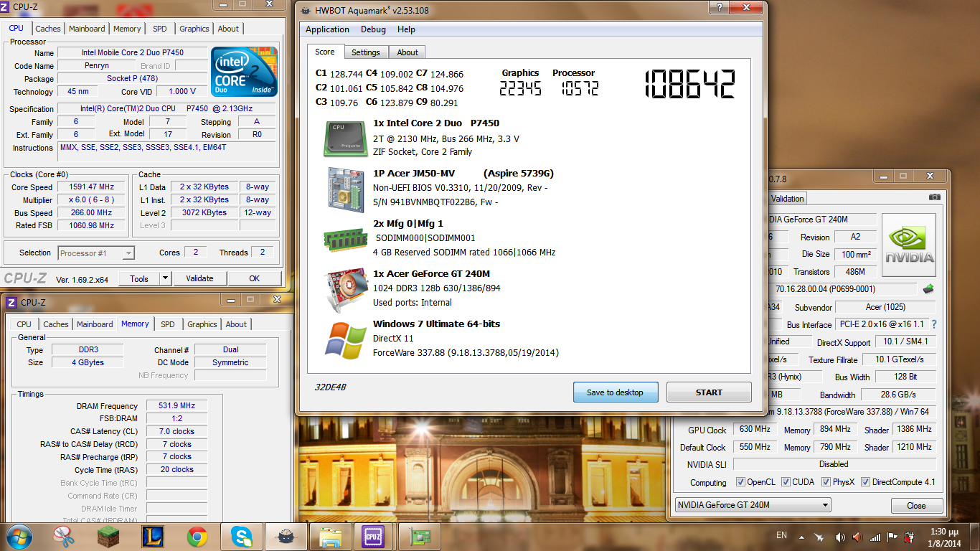Image resolution: width=980 pixels, height=551 pixels.
Task: Launch Minecraft from the taskbar
Action: point(109,537)
